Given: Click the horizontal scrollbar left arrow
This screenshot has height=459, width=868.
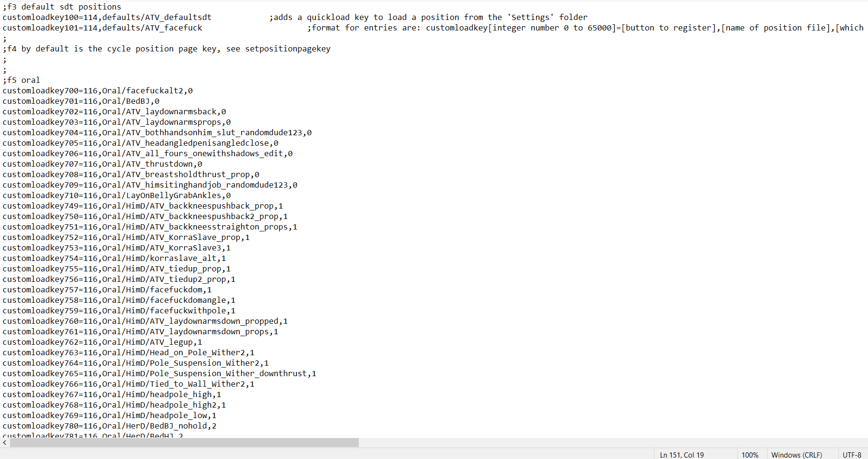Looking at the screenshot, I should [5, 443].
